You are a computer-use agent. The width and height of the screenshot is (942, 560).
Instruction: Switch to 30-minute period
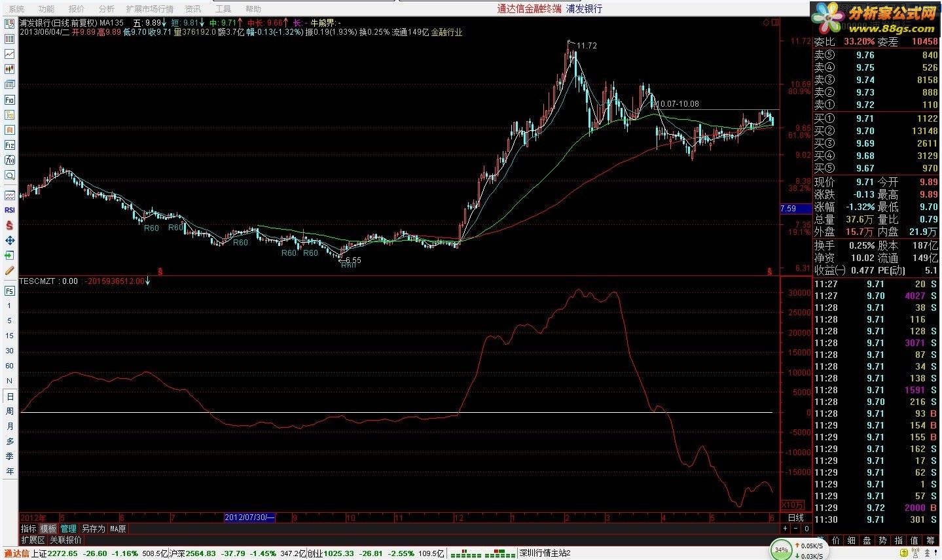point(9,351)
